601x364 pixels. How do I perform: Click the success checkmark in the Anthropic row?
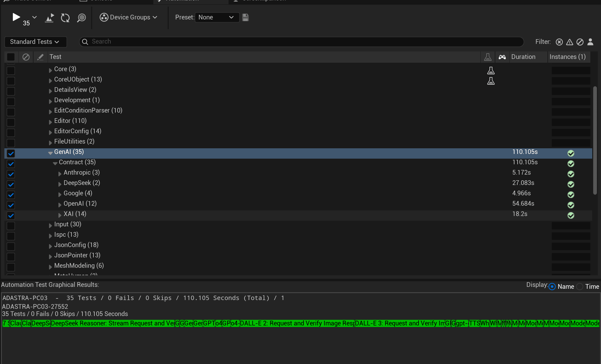(x=571, y=174)
